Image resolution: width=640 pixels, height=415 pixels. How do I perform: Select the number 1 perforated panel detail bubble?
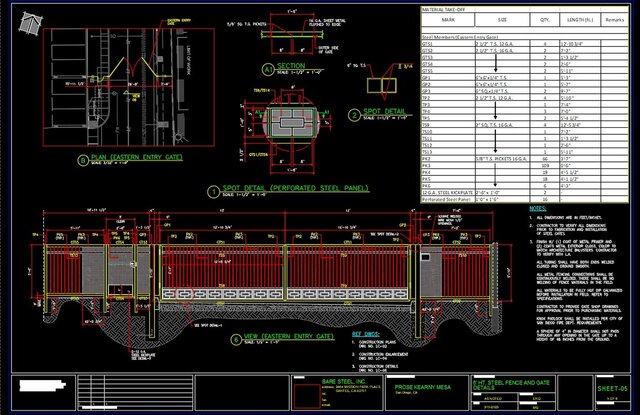[x=212, y=190]
